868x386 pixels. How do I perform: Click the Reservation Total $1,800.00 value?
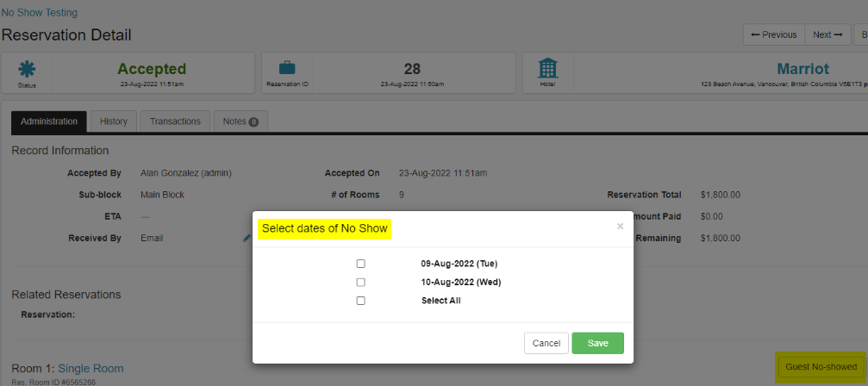721,195
